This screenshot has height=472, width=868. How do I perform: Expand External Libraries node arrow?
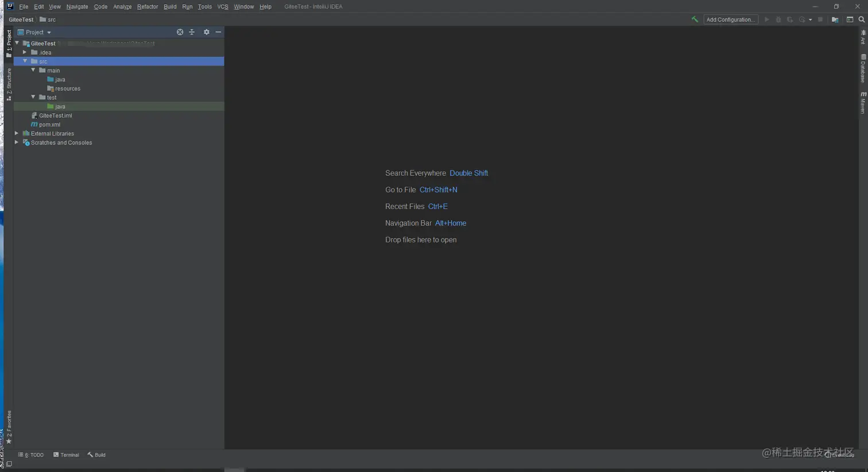tap(17, 133)
